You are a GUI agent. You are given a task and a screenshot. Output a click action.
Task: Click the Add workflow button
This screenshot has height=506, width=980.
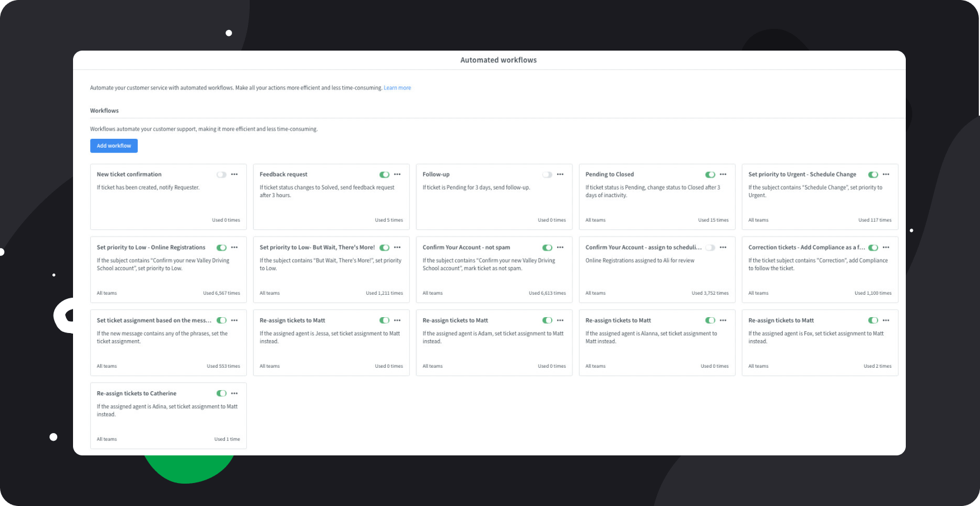(114, 146)
